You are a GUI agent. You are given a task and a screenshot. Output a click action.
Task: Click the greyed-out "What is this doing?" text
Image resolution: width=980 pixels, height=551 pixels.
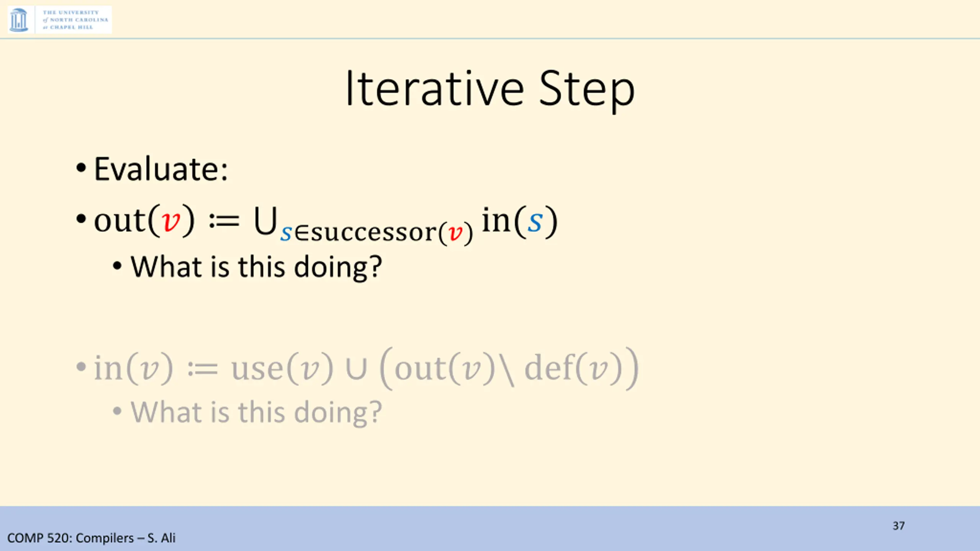click(x=256, y=412)
